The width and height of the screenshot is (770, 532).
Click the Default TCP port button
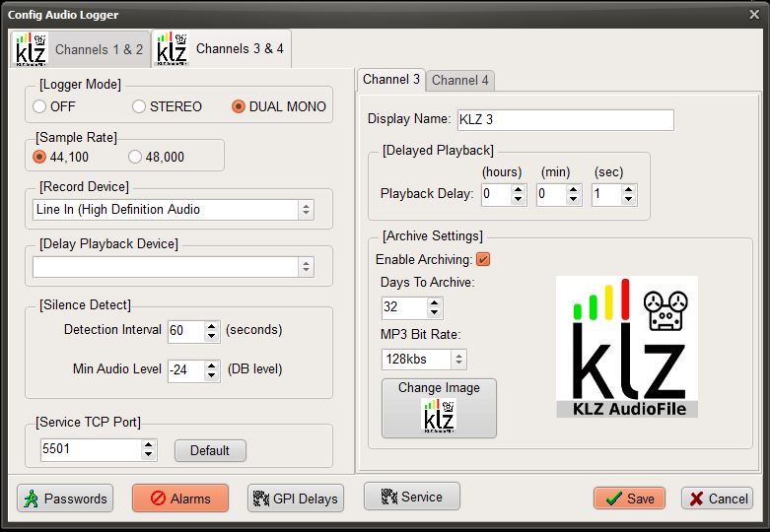click(x=210, y=450)
